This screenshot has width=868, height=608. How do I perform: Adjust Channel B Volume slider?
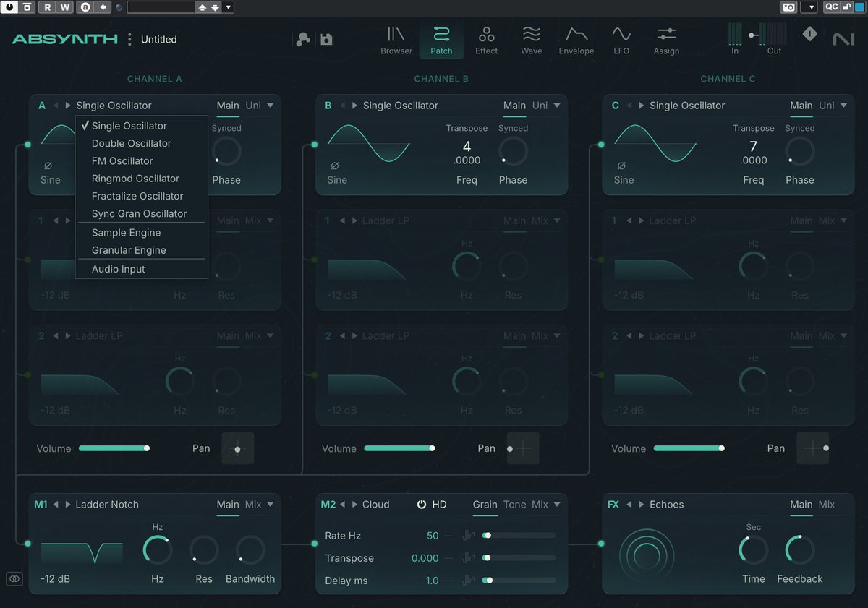(x=399, y=448)
